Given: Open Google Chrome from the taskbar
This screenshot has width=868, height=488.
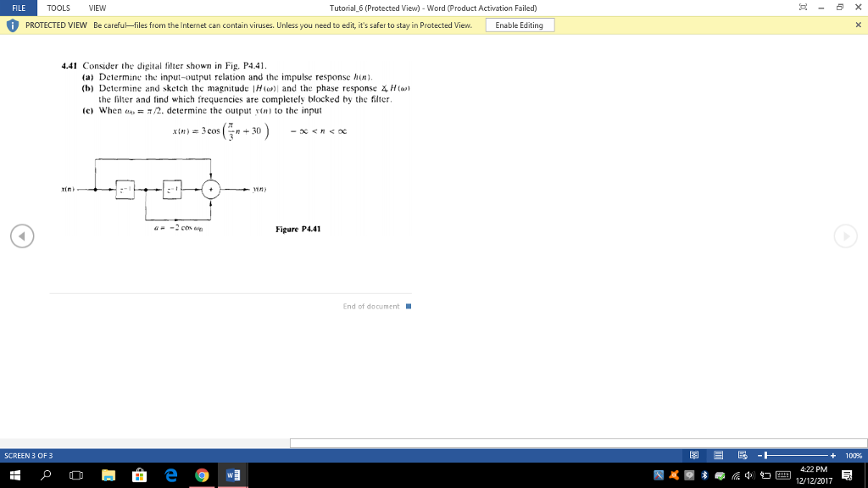Looking at the screenshot, I should [x=201, y=475].
